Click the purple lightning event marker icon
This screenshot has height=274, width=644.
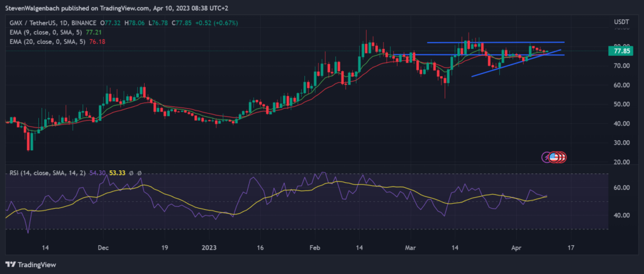click(547, 157)
